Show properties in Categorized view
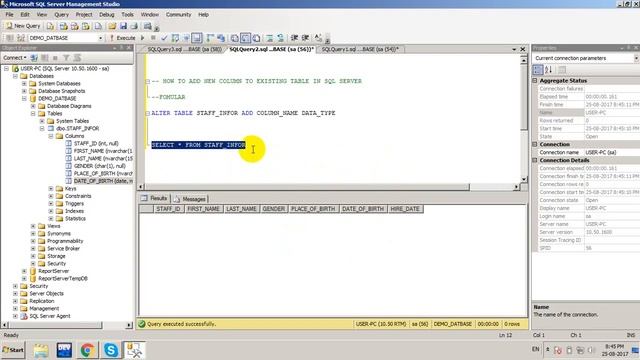 pyautogui.click(x=538, y=70)
